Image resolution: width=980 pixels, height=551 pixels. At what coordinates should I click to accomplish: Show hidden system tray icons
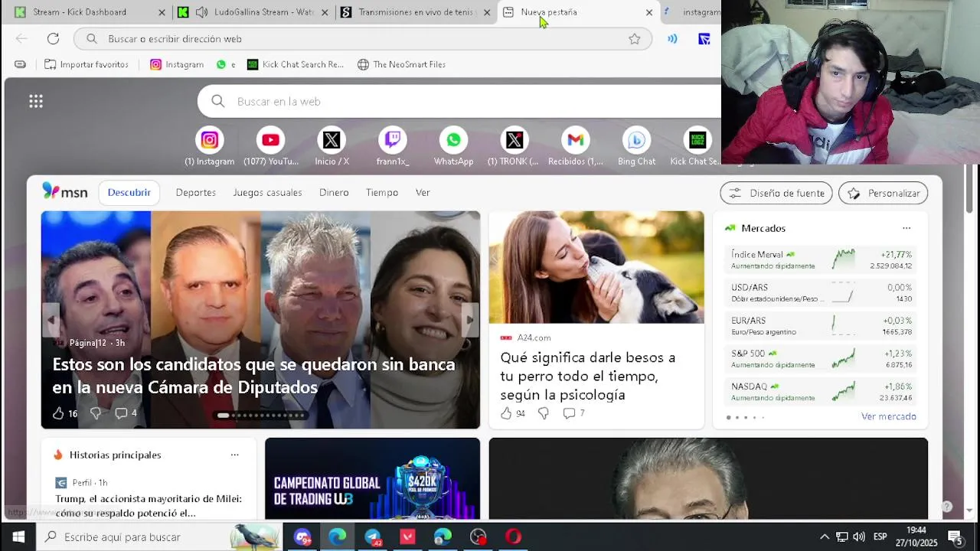[x=824, y=537]
